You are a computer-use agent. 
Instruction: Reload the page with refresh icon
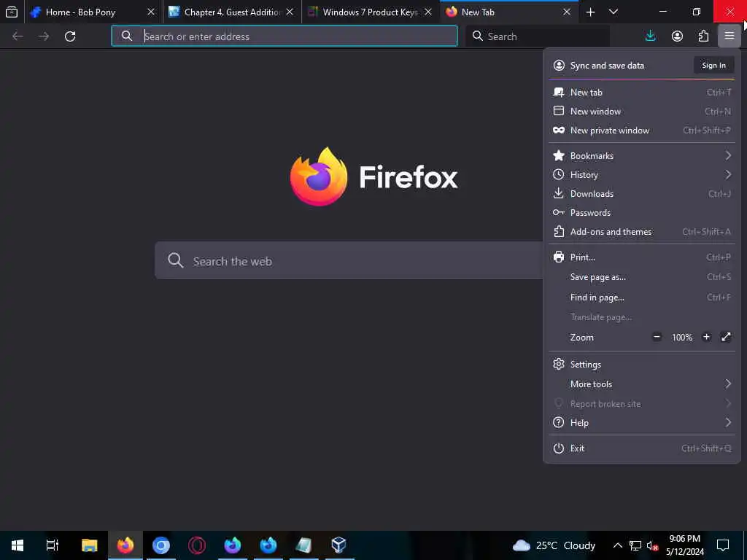pos(70,36)
